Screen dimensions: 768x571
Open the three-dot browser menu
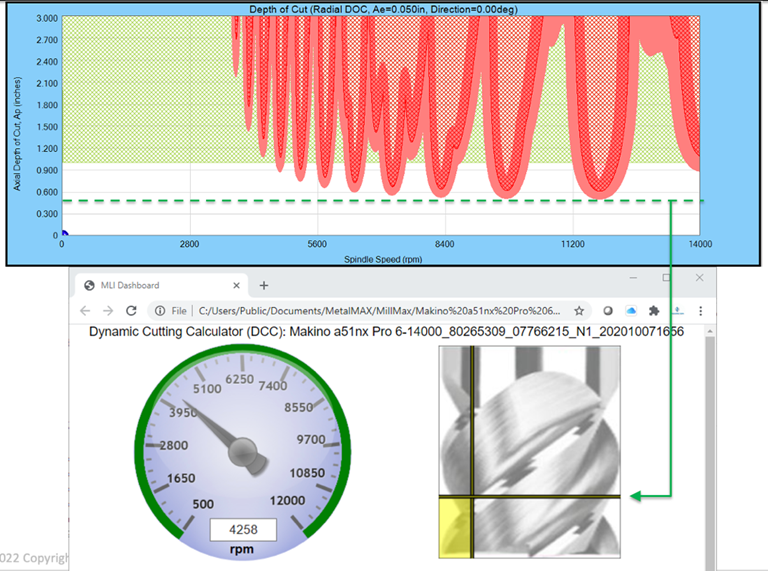point(700,311)
